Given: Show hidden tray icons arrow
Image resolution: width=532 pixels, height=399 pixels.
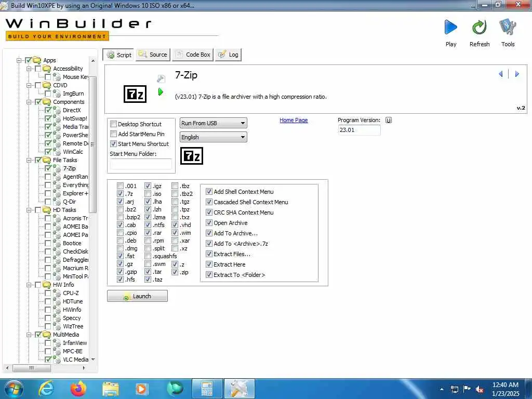Looking at the screenshot, I should 442,389.
